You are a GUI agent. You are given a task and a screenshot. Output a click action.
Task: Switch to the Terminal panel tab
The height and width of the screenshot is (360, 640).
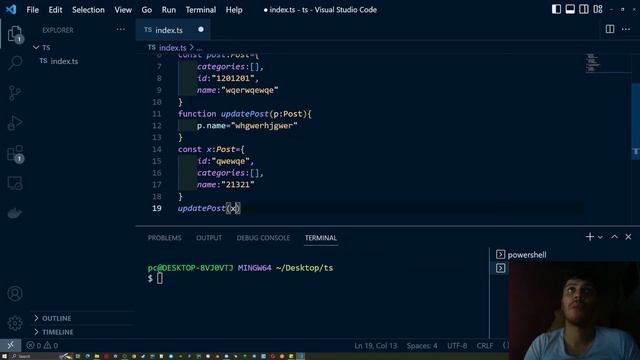pos(321,238)
